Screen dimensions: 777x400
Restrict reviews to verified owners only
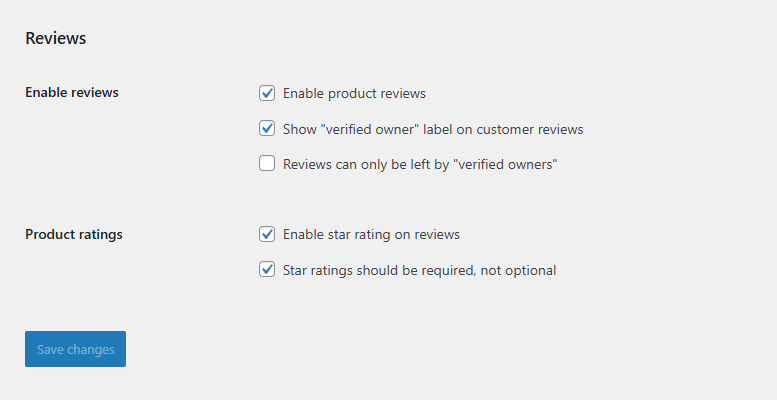click(267, 164)
